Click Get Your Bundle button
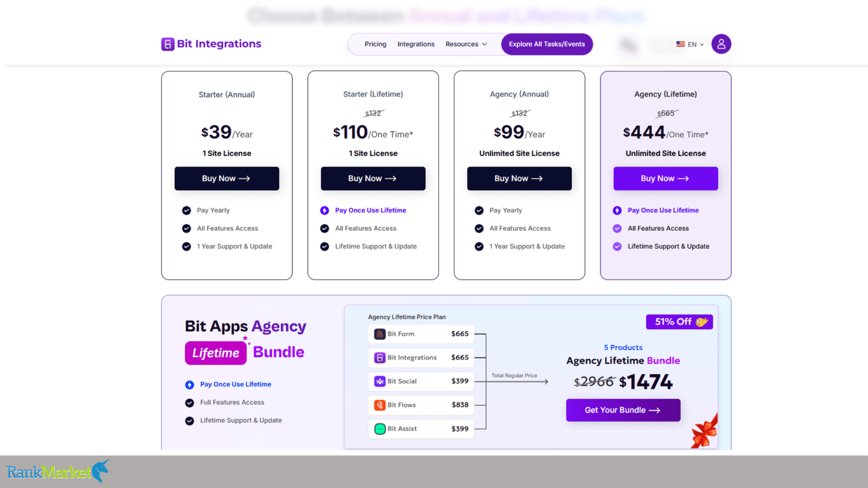Screen dimensions: 868x488 point(623,410)
